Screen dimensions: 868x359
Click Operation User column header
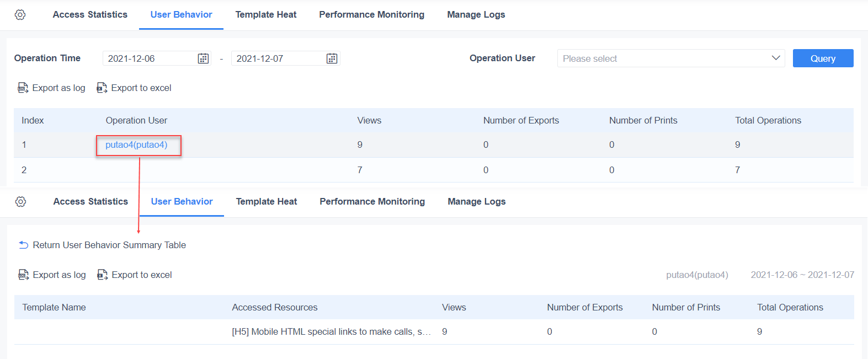tap(136, 120)
